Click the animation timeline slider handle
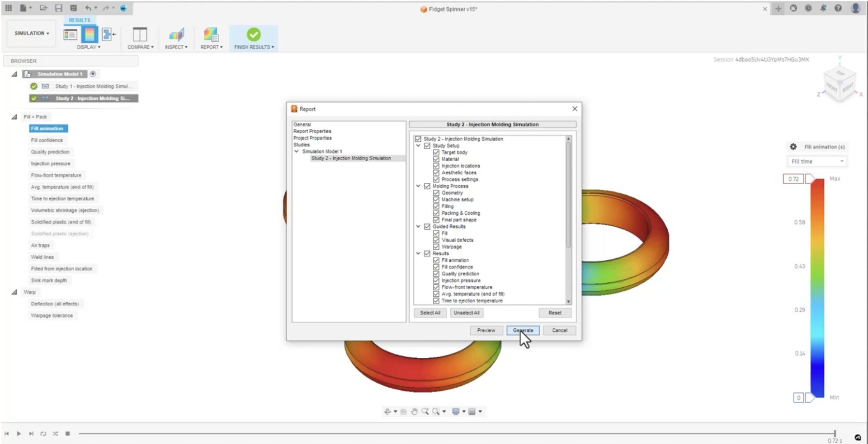The height and width of the screenshot is (444, 868). (x=835, y=434)
